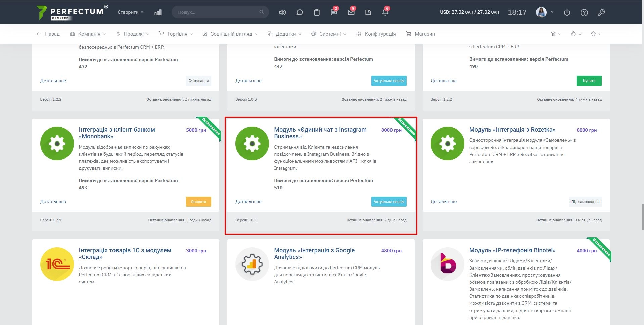Open messages icon with badge 2
Viewport: 644px width, 325px height.
coord(334,12)
